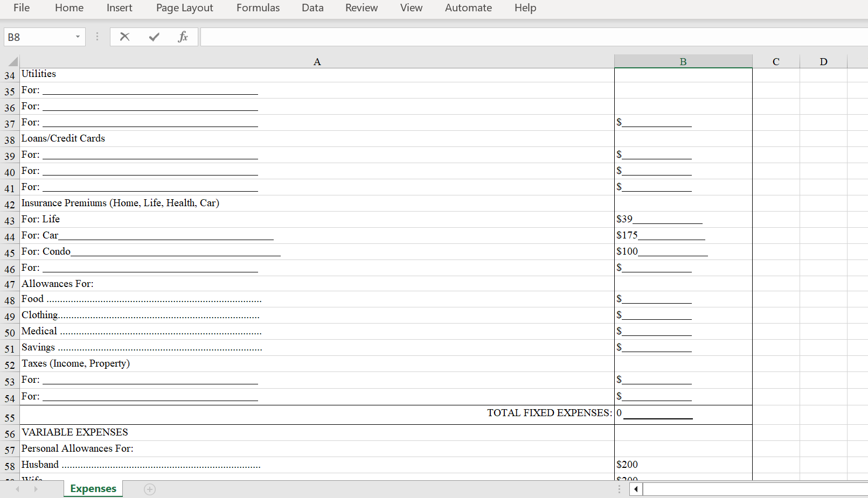Image resolution: width=868 pixels, height=498 pixels.
Task: Click the 'For: Condo' cell
Action: pos(317,252)
